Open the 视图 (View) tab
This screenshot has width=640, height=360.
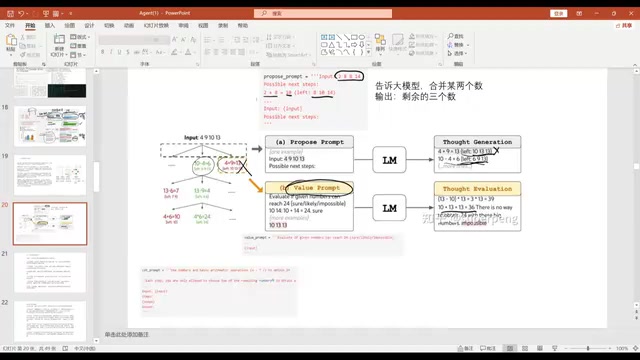[x=203, y=25]
